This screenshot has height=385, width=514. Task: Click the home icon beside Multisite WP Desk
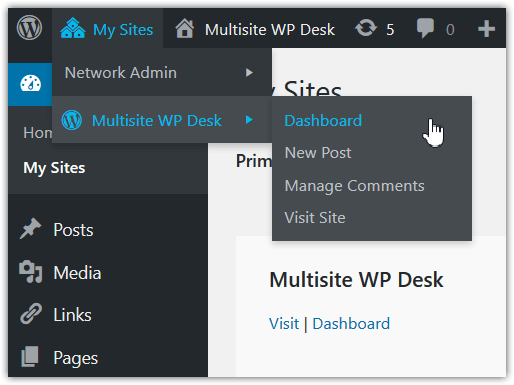coord(185,28)
